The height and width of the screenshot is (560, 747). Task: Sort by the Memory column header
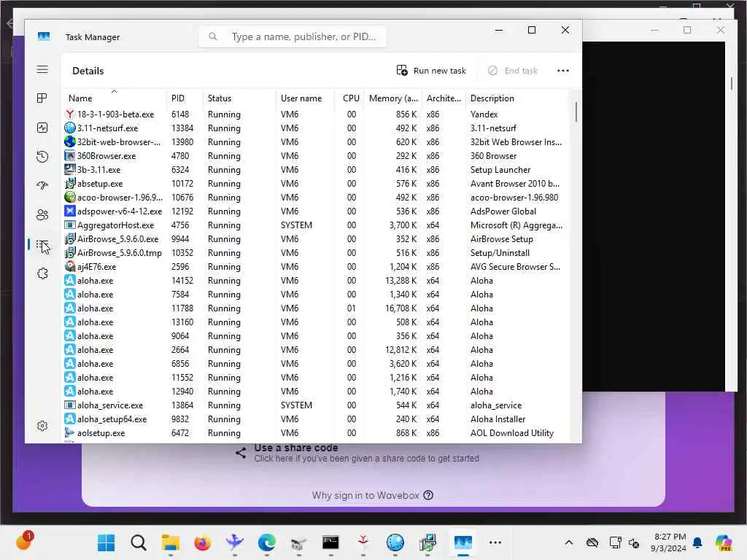[392, 98]
